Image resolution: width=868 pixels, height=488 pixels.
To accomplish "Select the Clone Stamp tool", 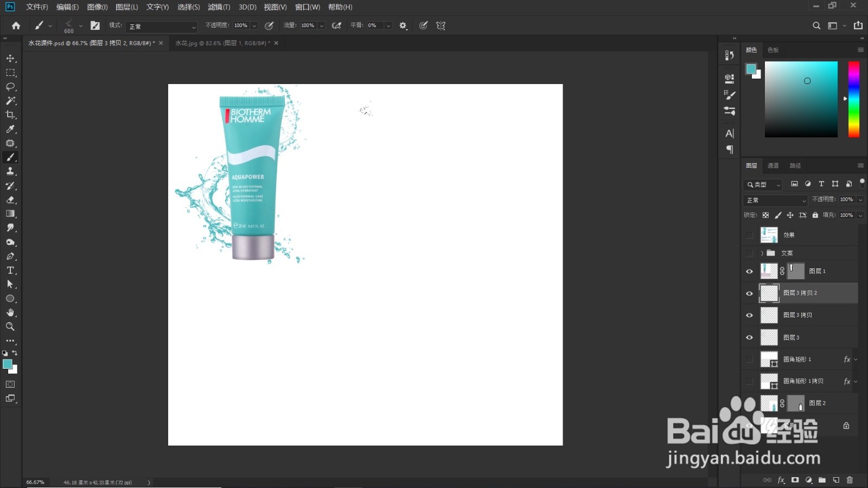I will [10, 171].
